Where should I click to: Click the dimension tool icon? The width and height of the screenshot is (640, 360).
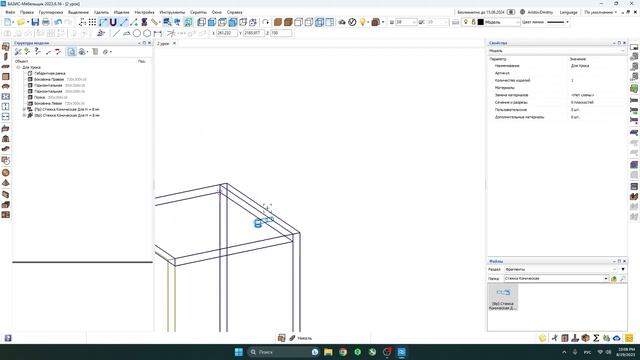click(x=158, y=33)
